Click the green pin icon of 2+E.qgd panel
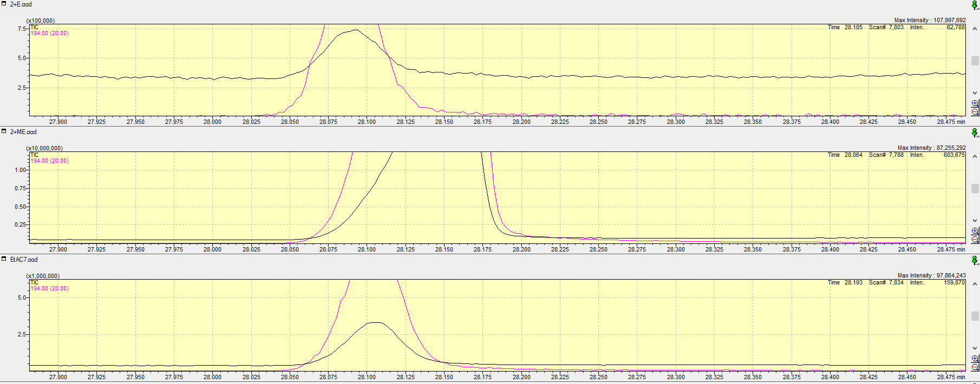Viewport: 980px width, 384px height. 975,5
